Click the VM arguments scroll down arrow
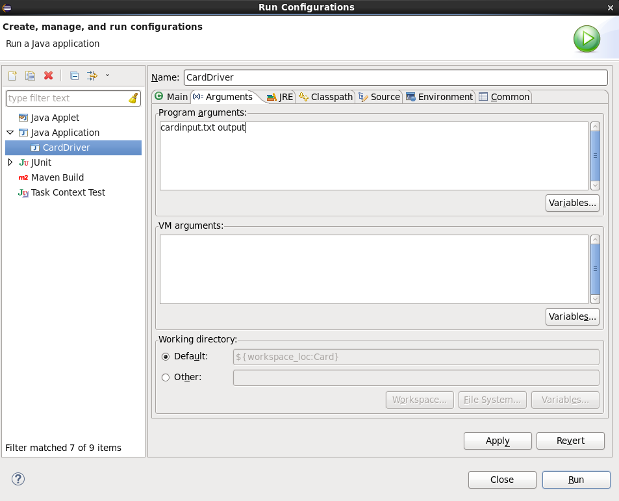The image size is (619, 501). (x=595, y=299)
